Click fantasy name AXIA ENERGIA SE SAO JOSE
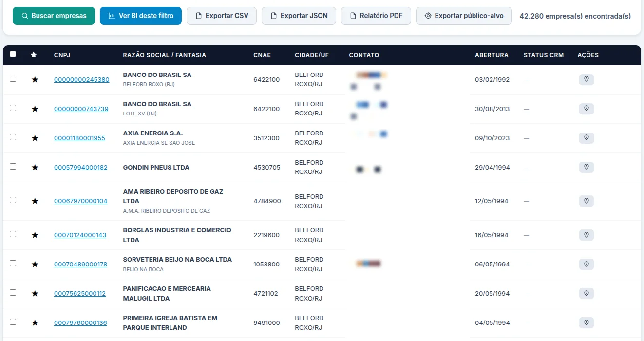Screen dimensions: 644x341 click(159, 143)
